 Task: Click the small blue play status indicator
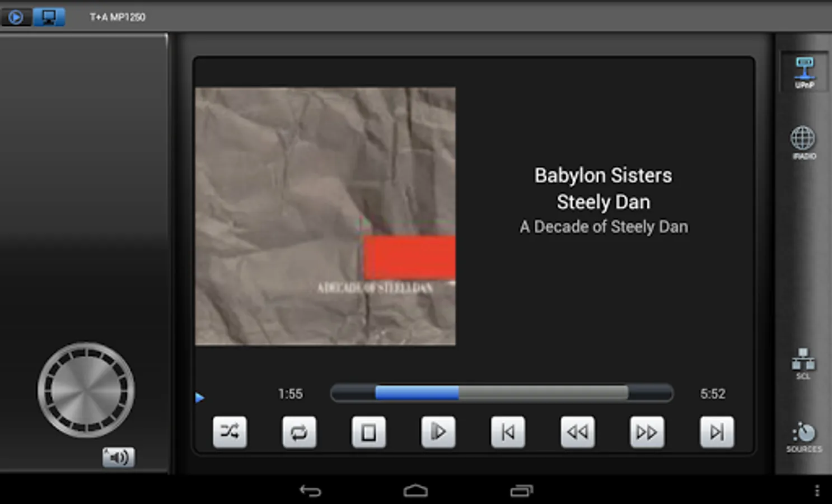tap(200, 398)
